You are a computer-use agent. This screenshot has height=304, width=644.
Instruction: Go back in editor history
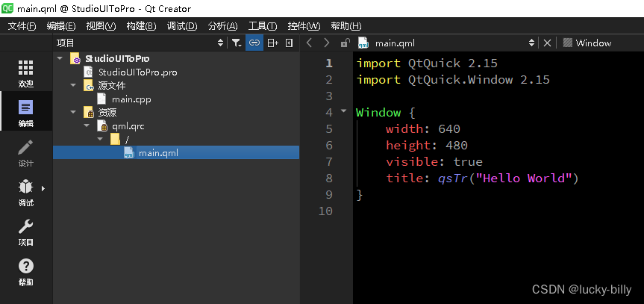pyautogui.click(x=310, y=43)
